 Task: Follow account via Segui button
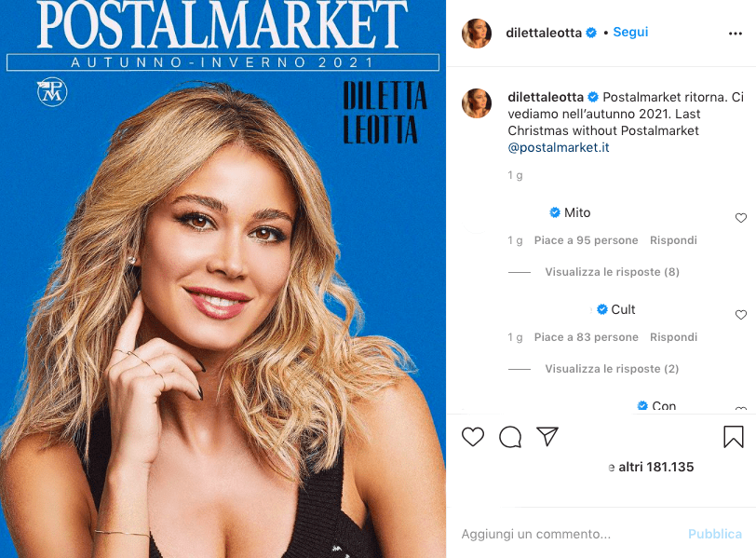coord(630,33)
